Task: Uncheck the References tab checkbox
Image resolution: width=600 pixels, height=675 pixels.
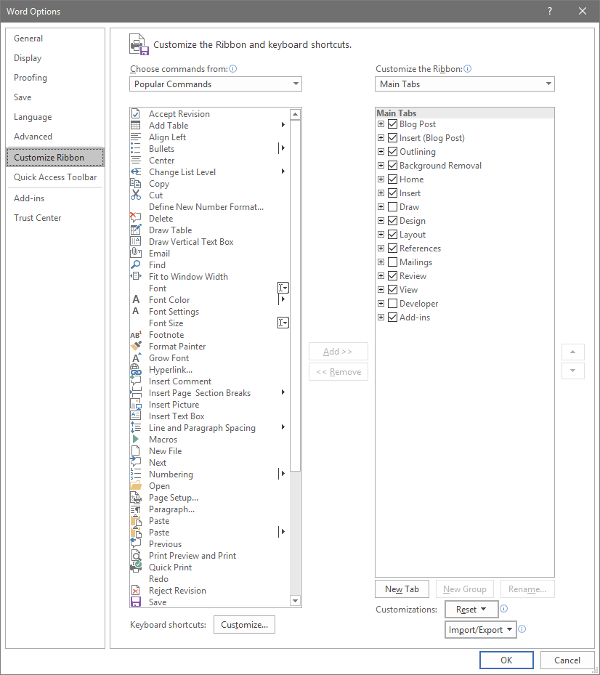Action: pyautogui.click(x=392, y=248)
